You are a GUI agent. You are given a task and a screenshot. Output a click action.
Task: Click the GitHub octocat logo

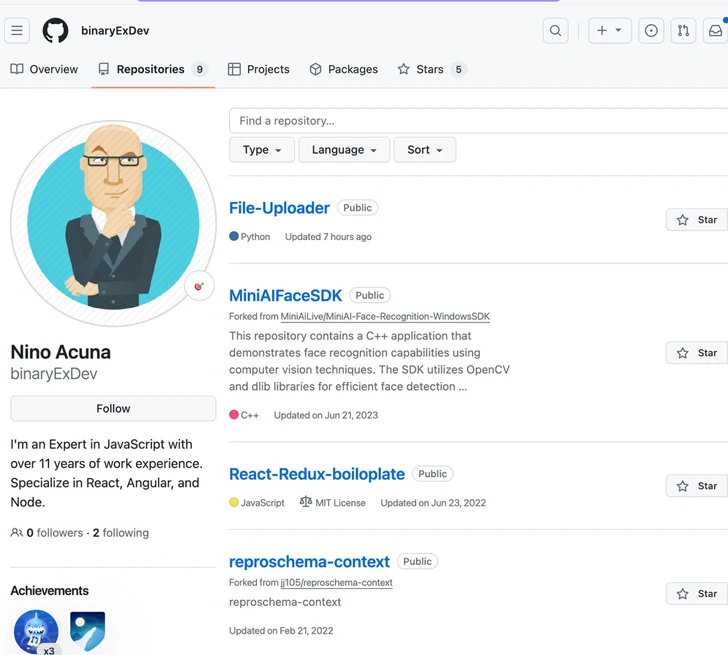tap(56, 31)
